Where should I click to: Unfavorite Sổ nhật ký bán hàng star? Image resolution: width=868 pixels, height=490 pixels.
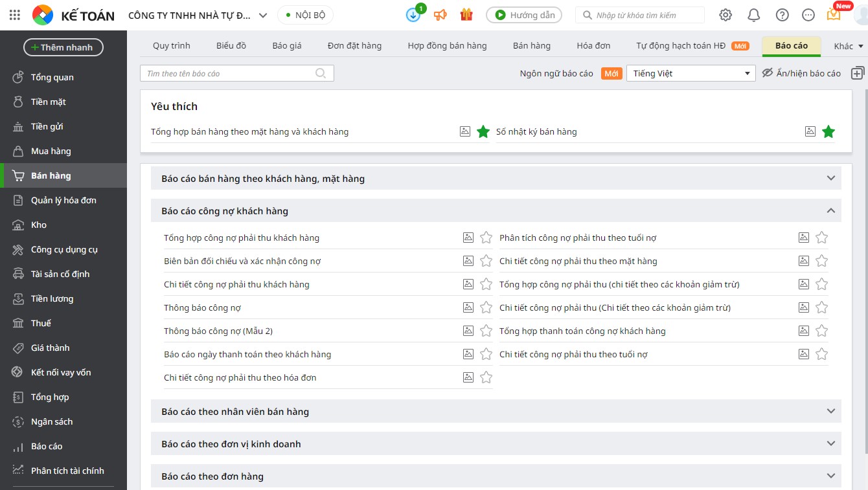point(828,131)
